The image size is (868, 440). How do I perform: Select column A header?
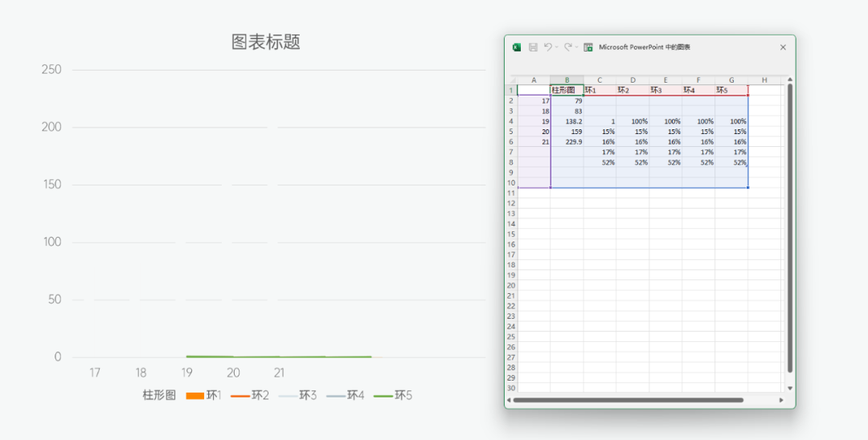[x=534, y=80]
